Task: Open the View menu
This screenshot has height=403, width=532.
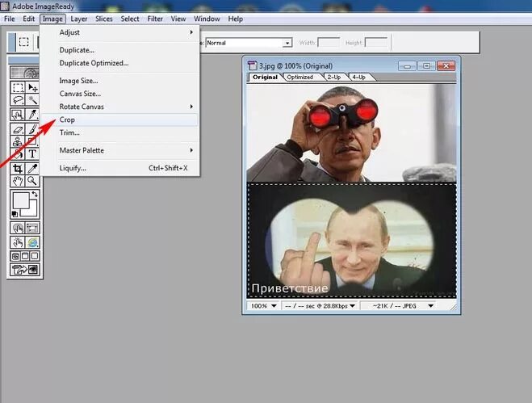Action: (x=178, y=19)
